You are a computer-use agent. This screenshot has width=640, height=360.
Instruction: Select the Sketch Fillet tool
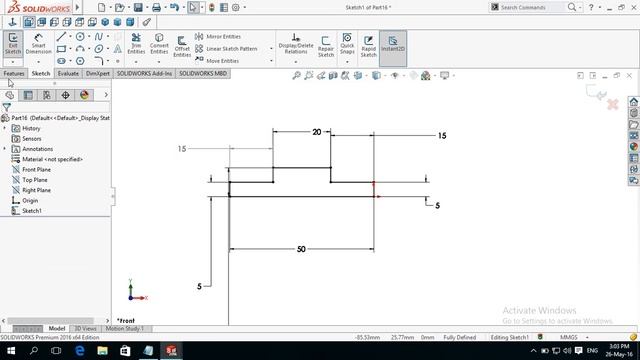click(98, 61)
